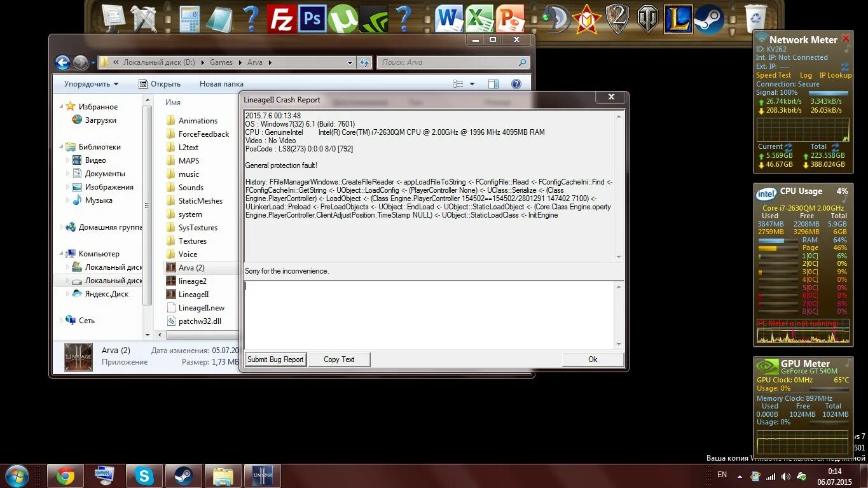This screenshot has width=868, height=488.
Task: Click comment box scroll down arrow
Action: pos(619,344)
